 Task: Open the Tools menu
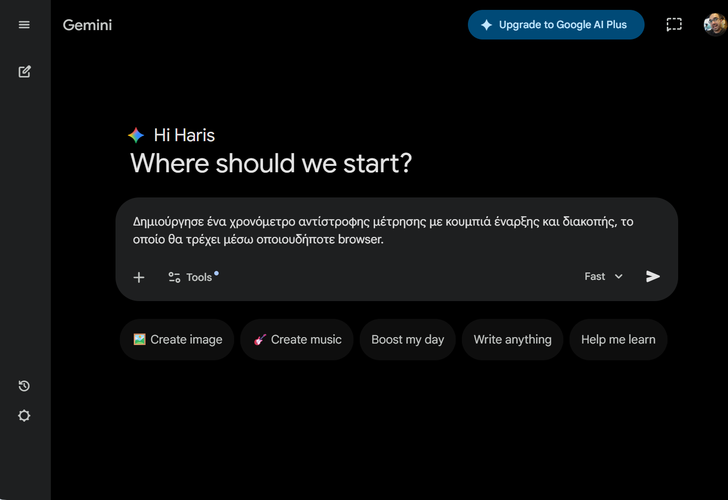191,277
